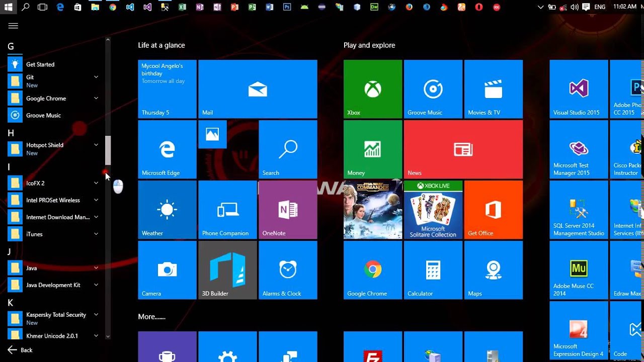
Task: Click the app list scroll-up arrow
Action: click(x=108, y=40)
